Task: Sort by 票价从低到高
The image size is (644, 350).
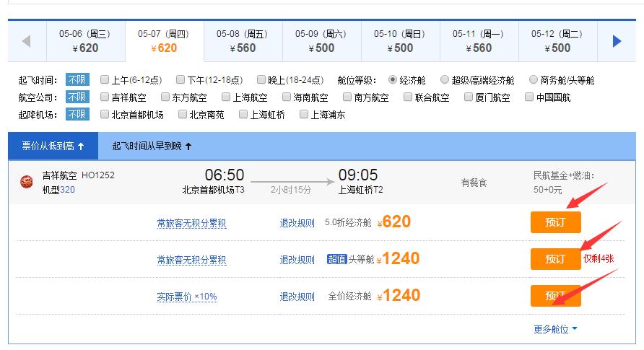Action: (53, 146)
